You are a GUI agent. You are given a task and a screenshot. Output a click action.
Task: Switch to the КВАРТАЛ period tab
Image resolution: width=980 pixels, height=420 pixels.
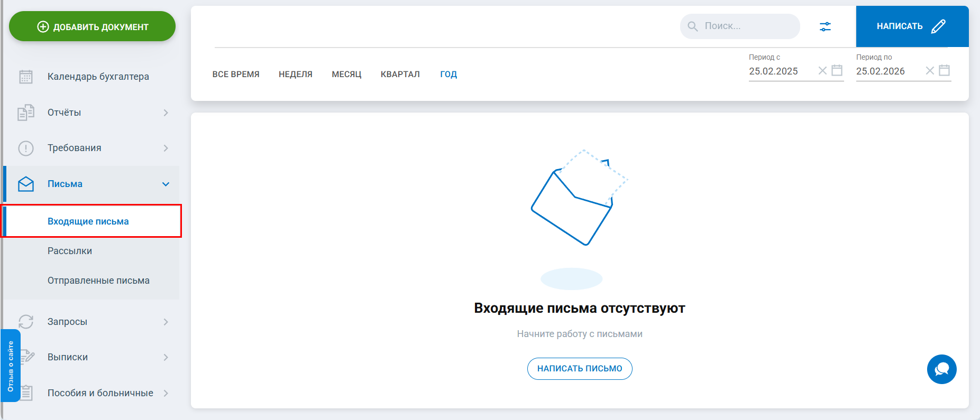pos(400,74)
